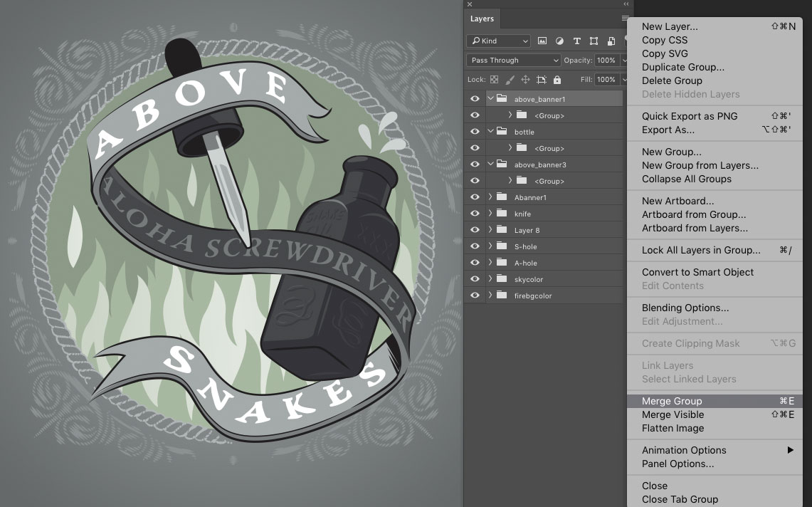Screen dimensions: 812x507
Task: Toggle visibility of Abanner1 group
Action: [475, 197]
